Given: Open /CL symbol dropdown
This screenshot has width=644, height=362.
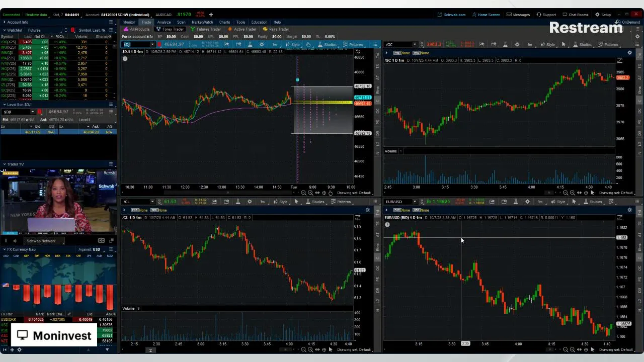Looking at the screenshot, I should (x=152, y=202).
